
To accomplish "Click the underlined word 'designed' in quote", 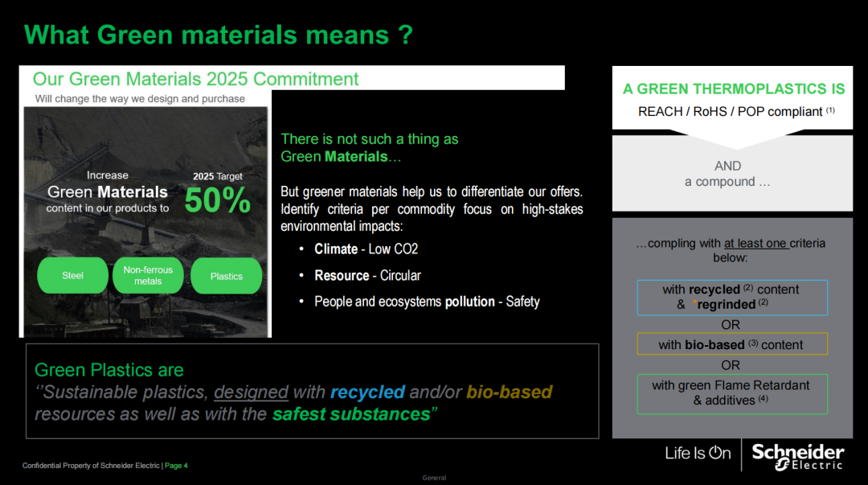I will (251, 392).
